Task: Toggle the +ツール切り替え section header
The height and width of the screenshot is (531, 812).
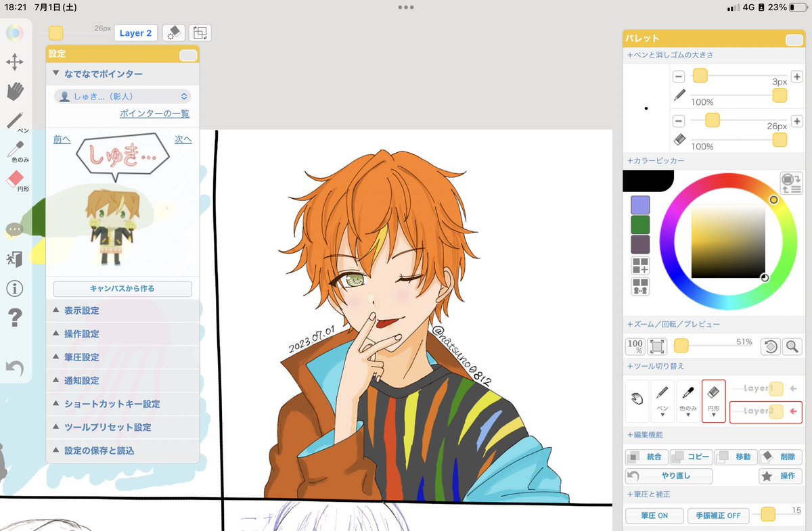Action: pyautogui.click(x=713, y=366)
